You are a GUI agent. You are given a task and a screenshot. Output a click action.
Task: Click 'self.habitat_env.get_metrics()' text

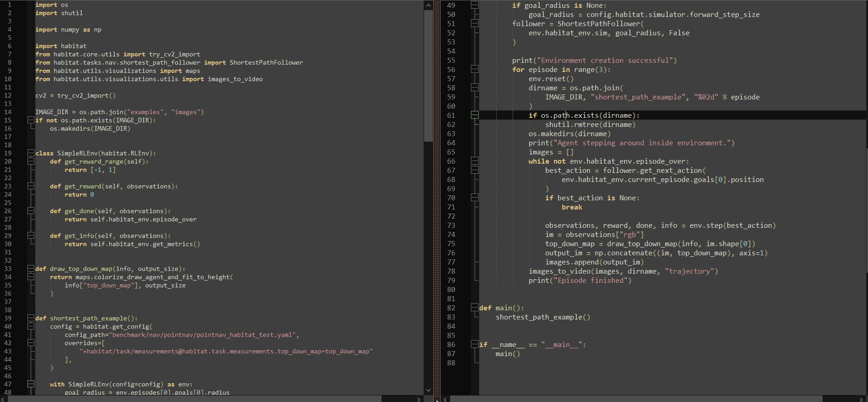(145, 244)
